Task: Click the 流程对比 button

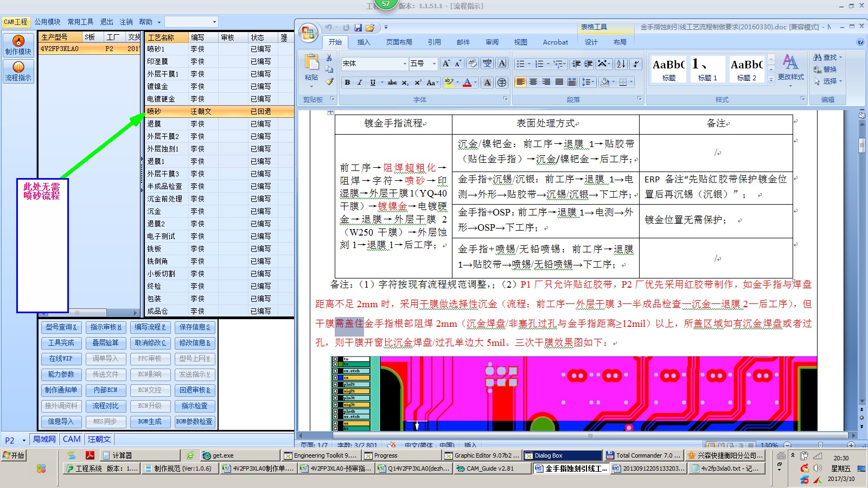Action: pyautogui.click(x=106, y=406)
